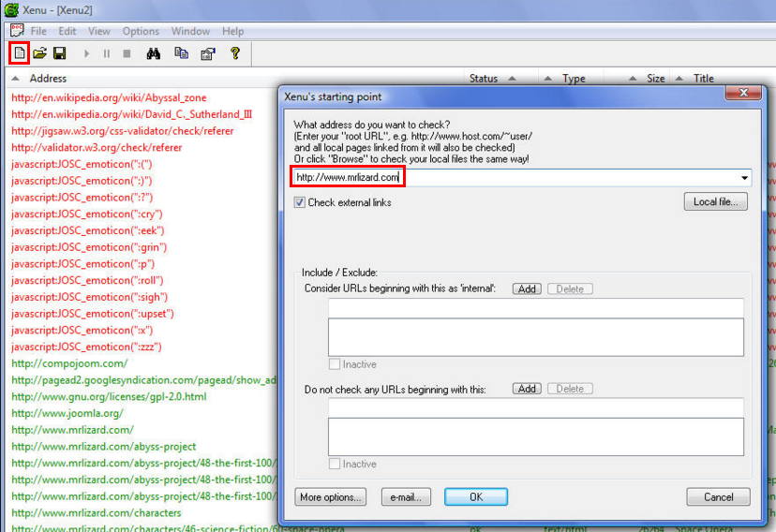Sort by the Status column header
Screen dimensions: 776x532
(x=484, y=79)
